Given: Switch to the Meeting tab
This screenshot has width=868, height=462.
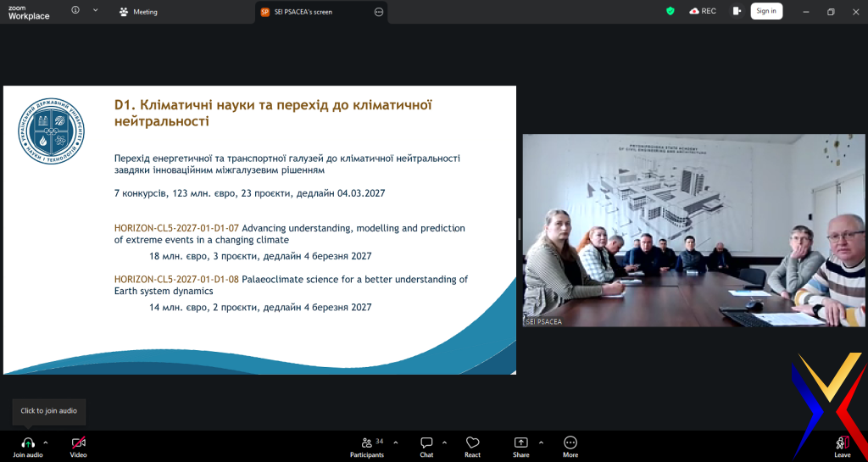Looking at the screenshot, I should coord(139,12).
